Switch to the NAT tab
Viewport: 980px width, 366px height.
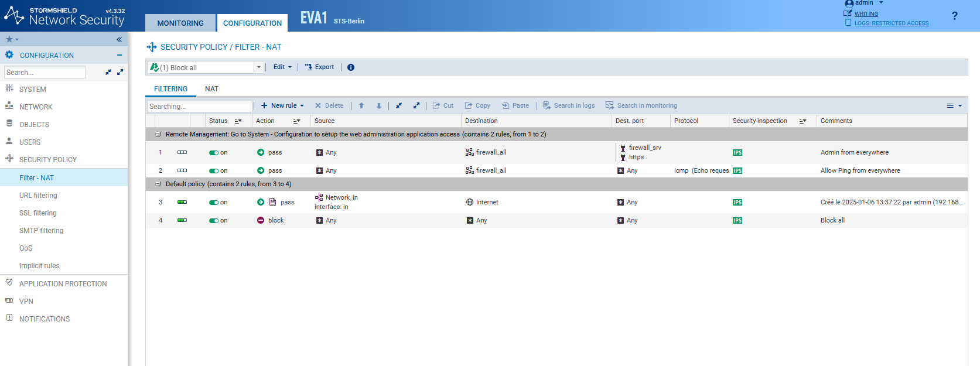(x=211, y=89)
